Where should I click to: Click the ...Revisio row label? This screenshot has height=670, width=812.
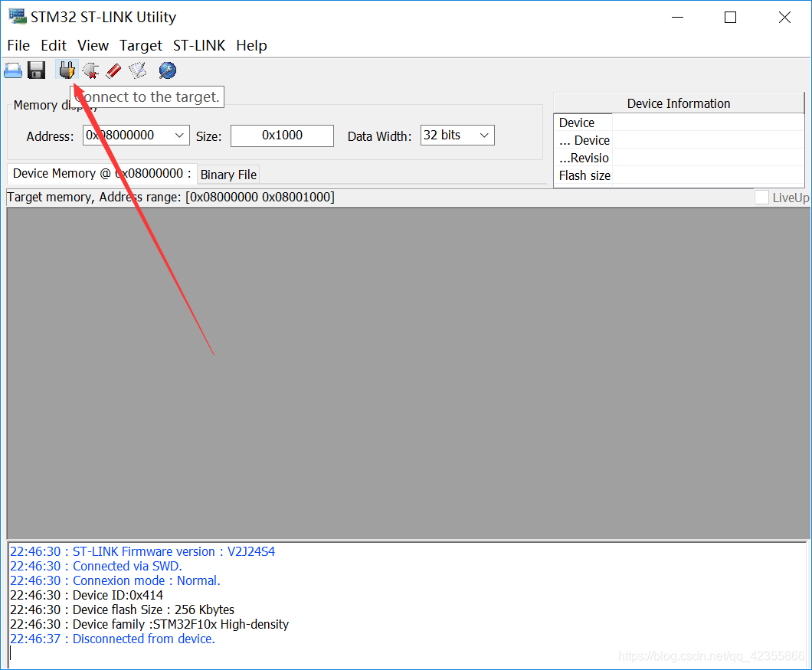[x=584, y=158]
